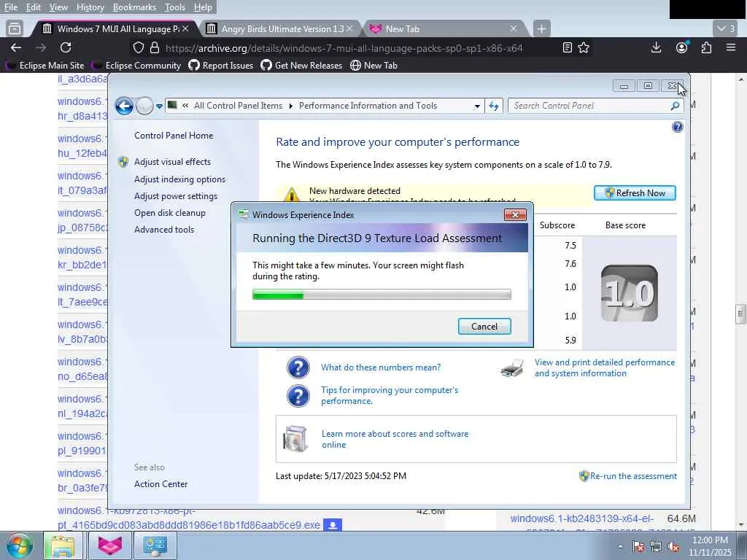Open the History menu
This screenshot has height=560, width=747.
[90, 7]
